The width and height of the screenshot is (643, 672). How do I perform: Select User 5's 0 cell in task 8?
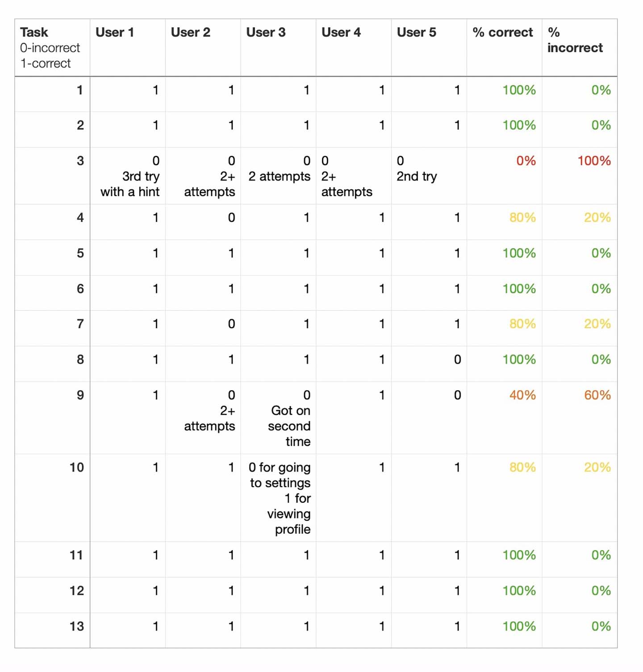click(x=457, y=359)
